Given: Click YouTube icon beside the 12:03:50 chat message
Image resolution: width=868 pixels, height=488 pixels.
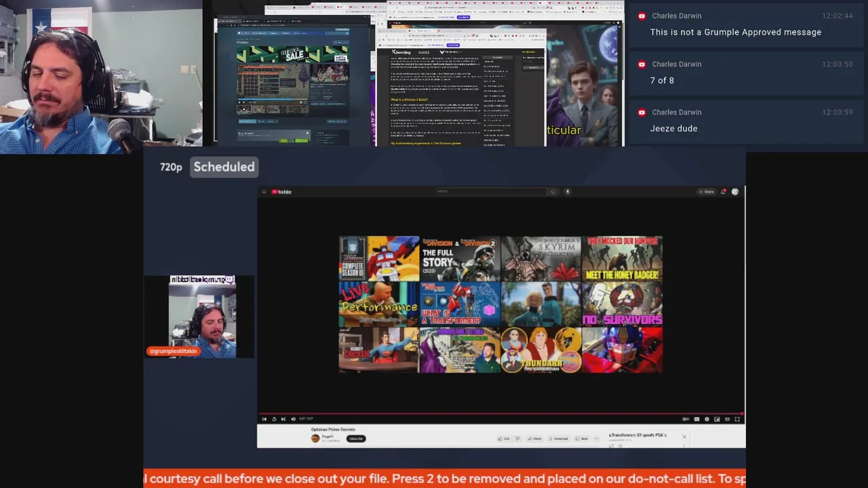Looking at the screenshot, I should point(642,64).
